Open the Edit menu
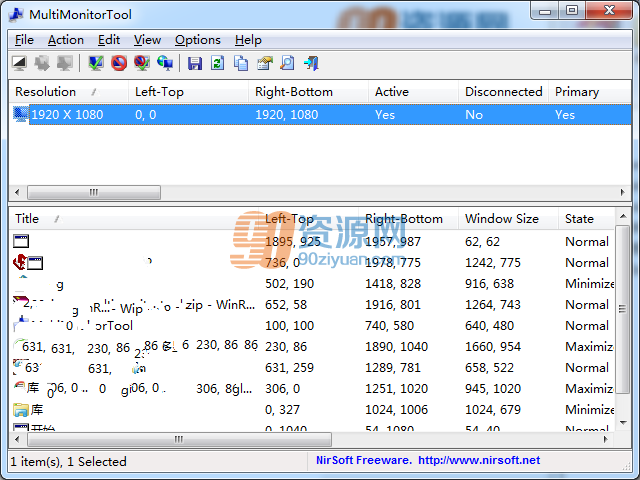 (109, 40)
